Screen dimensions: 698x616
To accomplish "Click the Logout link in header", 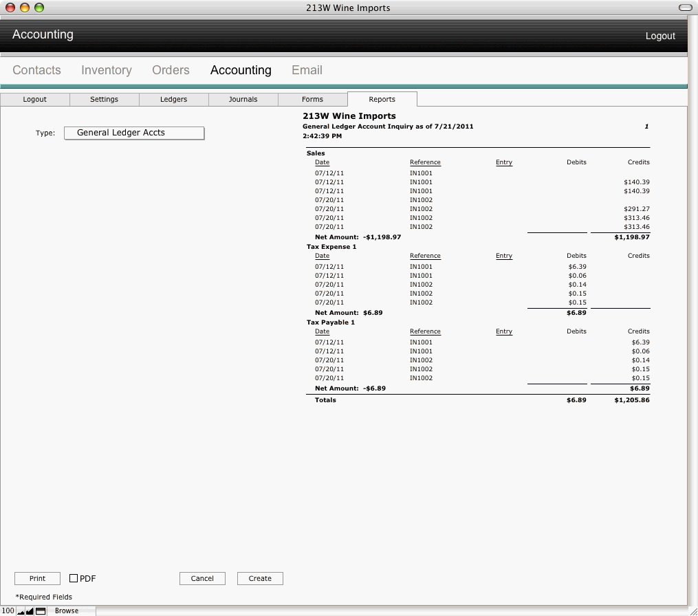I will pyautogui.click(x=660, y=36).
